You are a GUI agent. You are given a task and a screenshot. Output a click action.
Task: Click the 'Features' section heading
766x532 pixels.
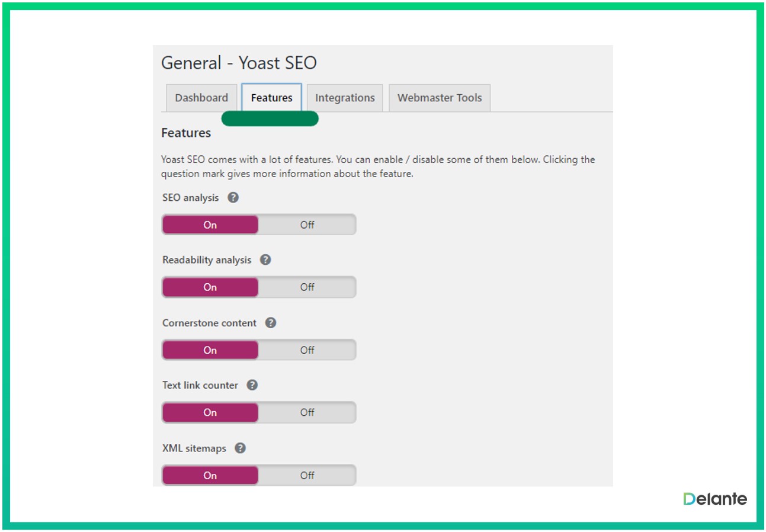(186, 133)
